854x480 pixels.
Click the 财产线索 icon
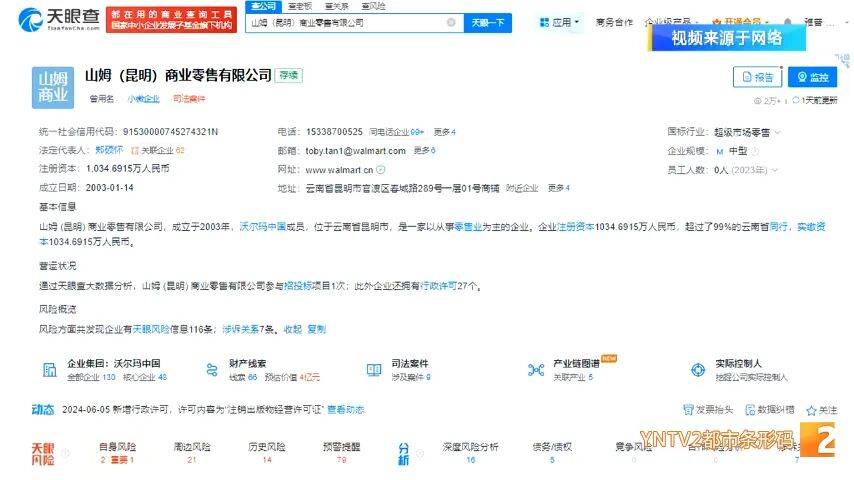(x=211, y=370)
